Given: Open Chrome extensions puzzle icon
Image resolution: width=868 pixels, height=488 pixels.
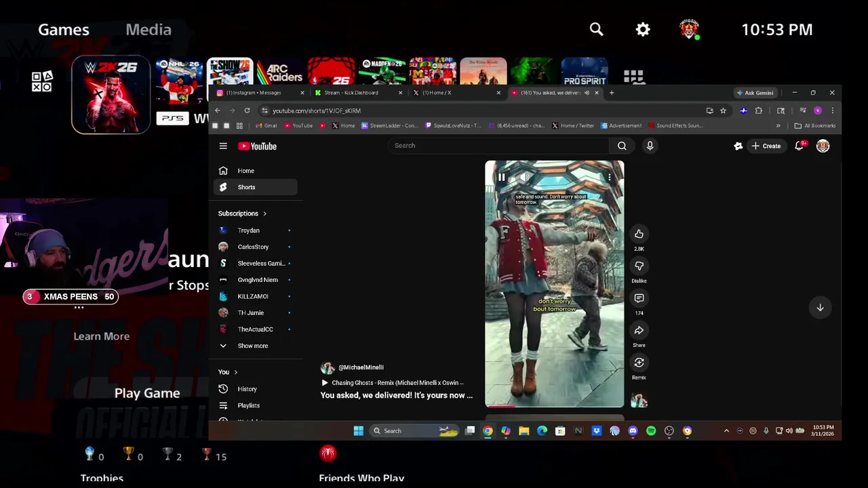Looking at the screenshot, I should pos(759,110).
